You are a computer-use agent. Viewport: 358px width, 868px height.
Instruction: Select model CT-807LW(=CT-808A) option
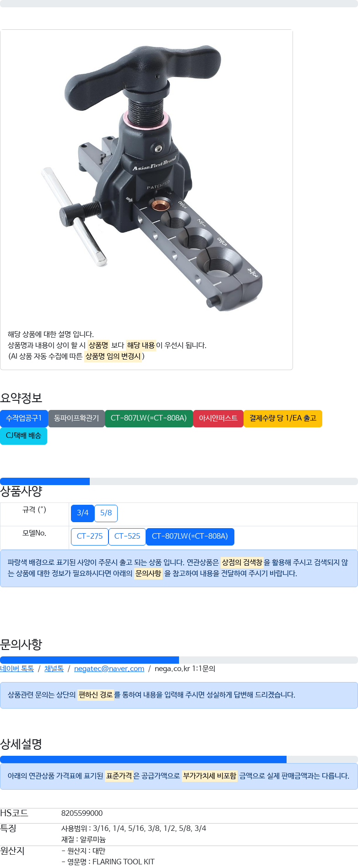click(x=190, y=536)
